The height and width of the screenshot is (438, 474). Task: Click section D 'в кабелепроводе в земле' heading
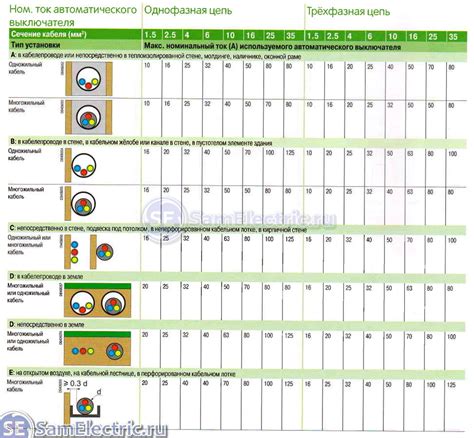click(x=46, y=276)
